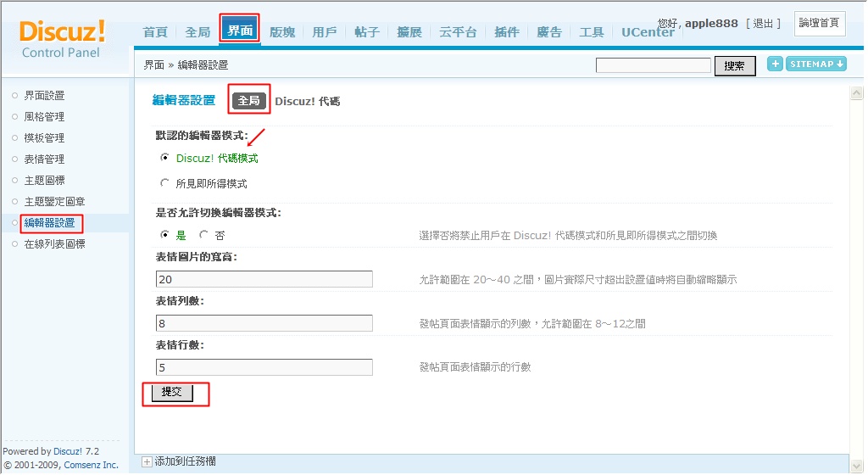This screenshot has height=475, width=868.
Task: Click the 編輯器設置 page heading
Action: (x=184, y=100)
